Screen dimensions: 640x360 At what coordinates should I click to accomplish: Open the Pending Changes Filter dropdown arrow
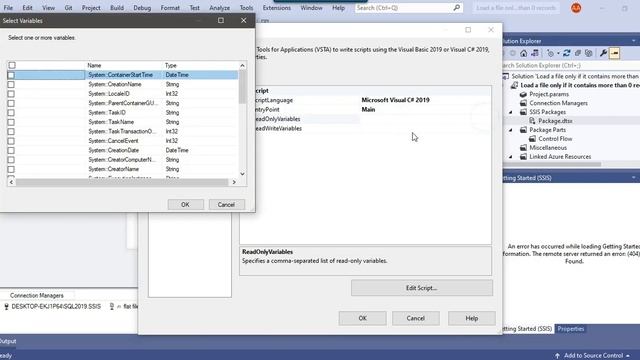[x=558, y=53]
